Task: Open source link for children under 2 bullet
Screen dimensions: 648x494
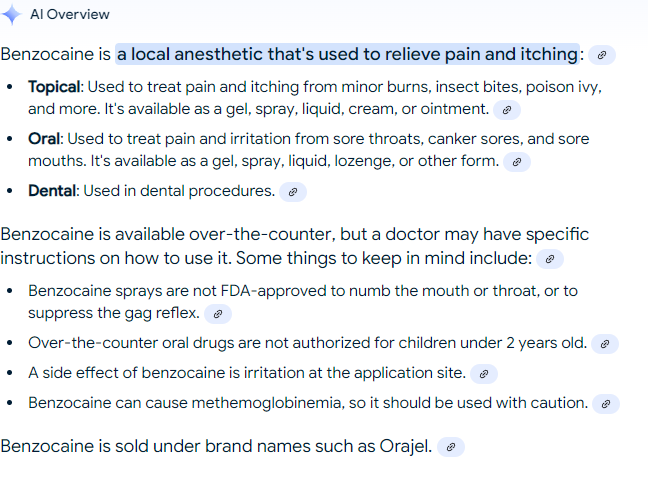Action: [x=604, y=344]
